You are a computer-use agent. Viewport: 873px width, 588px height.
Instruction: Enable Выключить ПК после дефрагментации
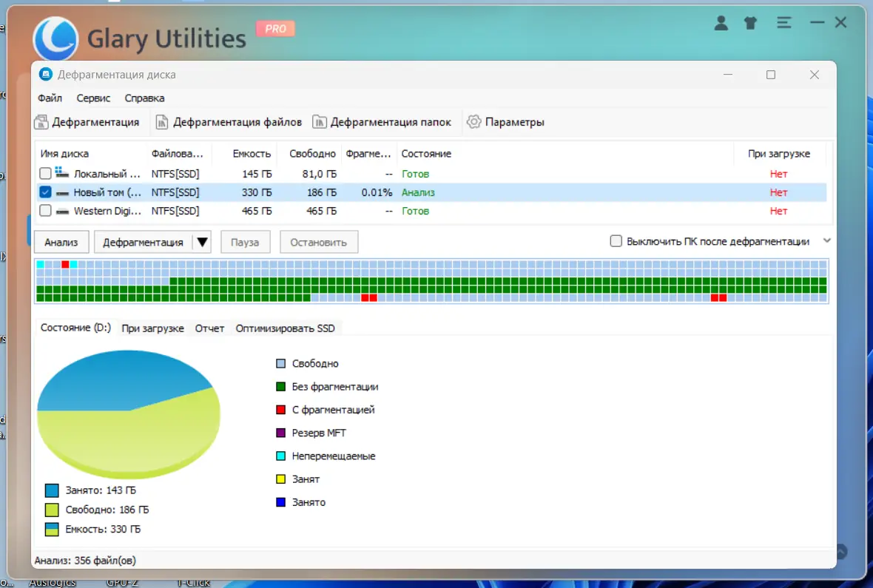[616, 241]
